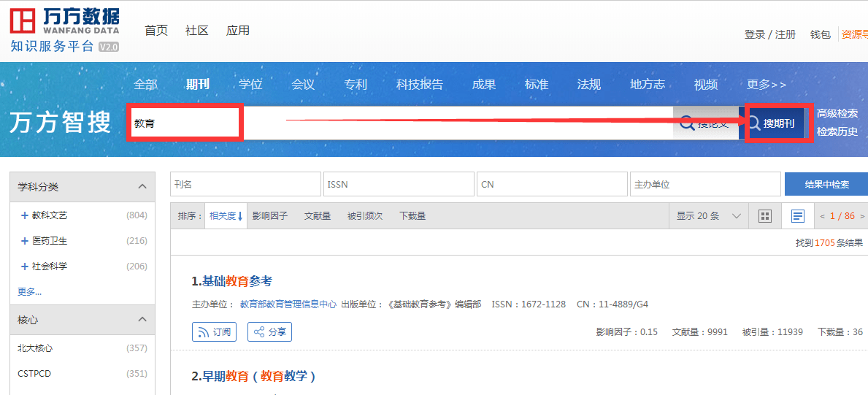Viewport: 868px width, 395px height.
Task: Select the 视频 tab
Action: tap(706, 84)
